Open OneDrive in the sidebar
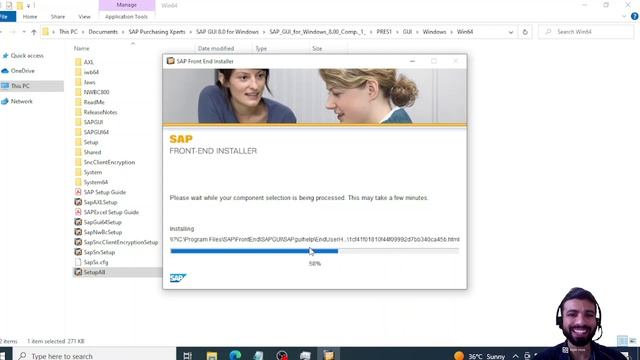 point(22,71)
